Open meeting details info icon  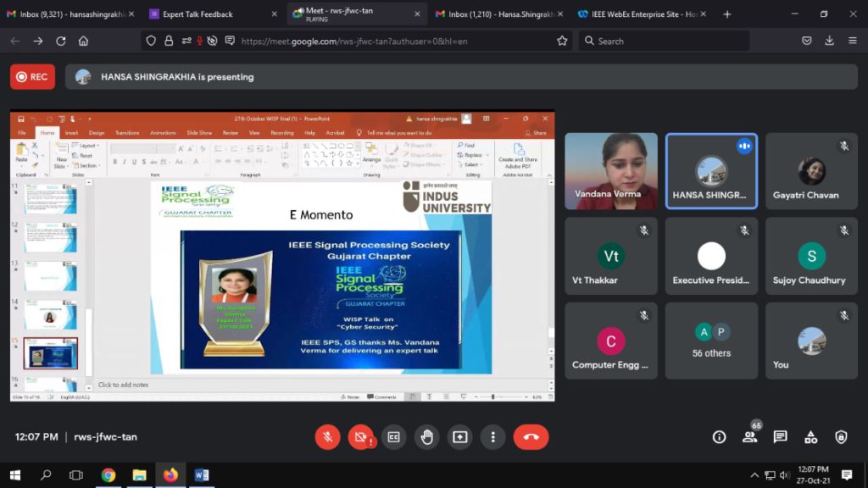pos(719,437)
